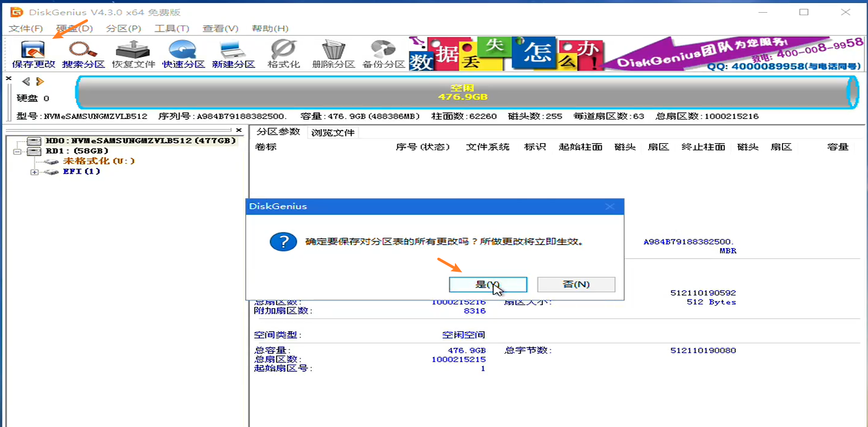The image size is (868, 427).
Task: Click the 备份分区 backup partition icon
Action: [x=383, y=54]
